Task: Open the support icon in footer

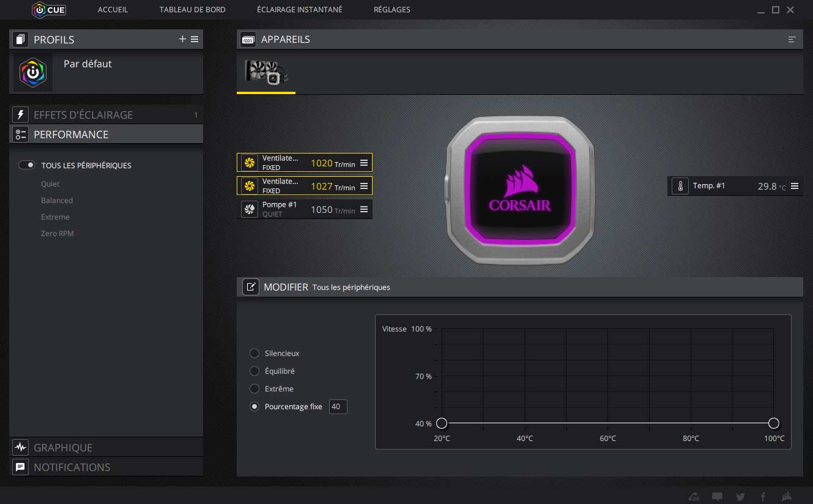Action: (x=694, y=497)
